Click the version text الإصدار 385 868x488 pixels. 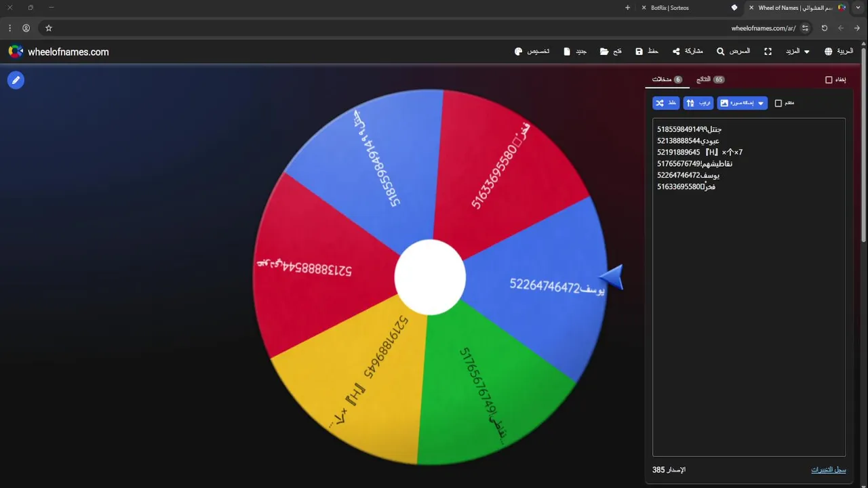point(669,470)
